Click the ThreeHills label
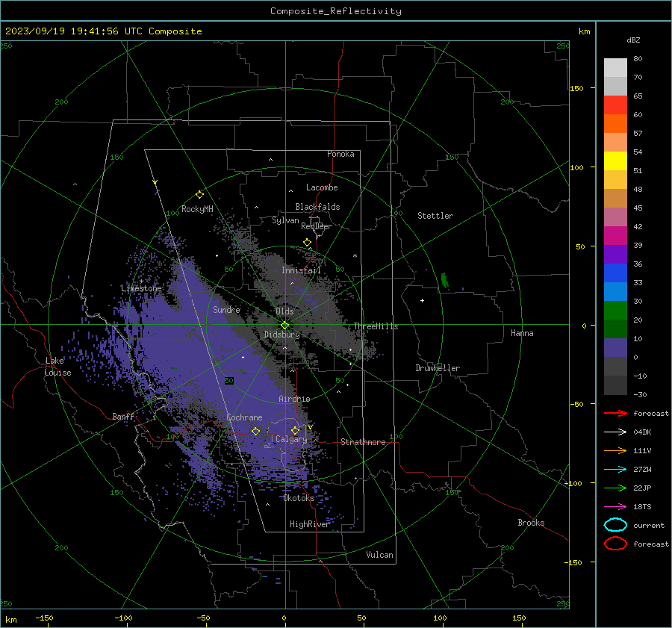The width and height of the screenshot is (672, 628). click(x=376, y=326)
